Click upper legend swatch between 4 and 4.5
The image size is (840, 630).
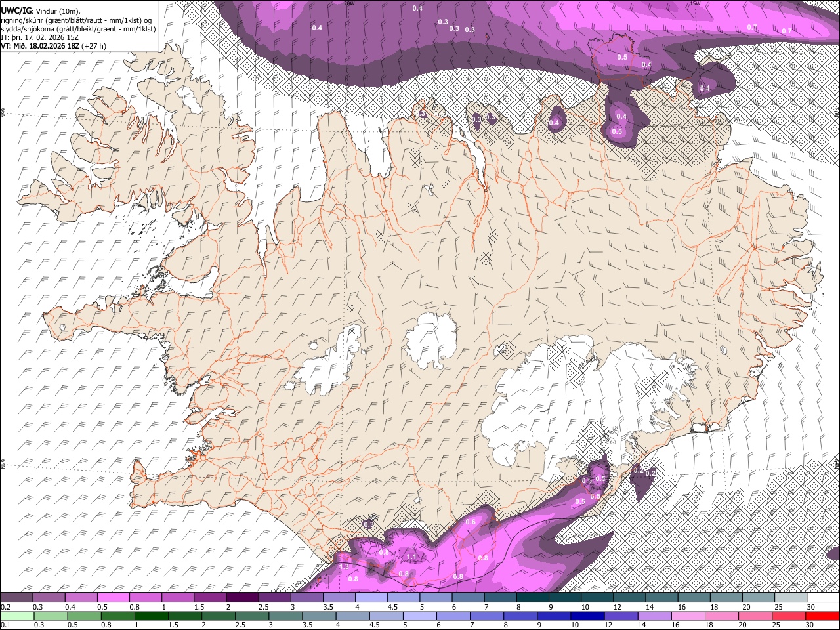[x=371, y=598]
